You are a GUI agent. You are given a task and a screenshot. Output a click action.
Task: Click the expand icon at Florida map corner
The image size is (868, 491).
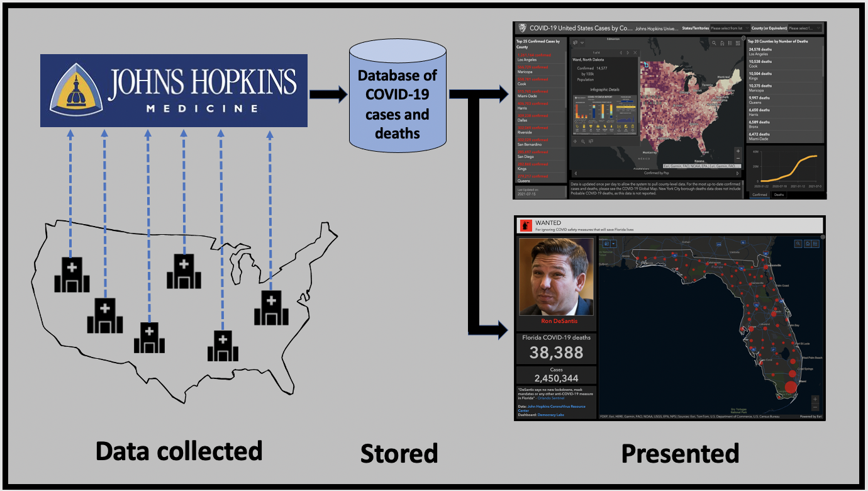click(x=822, y=237)
